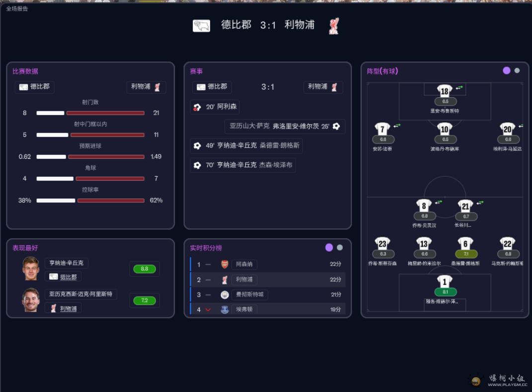The width and height of the screenshot is (532, 392).
Task: Click Arsenal crest in live table
Action: (x=225, y=264)
